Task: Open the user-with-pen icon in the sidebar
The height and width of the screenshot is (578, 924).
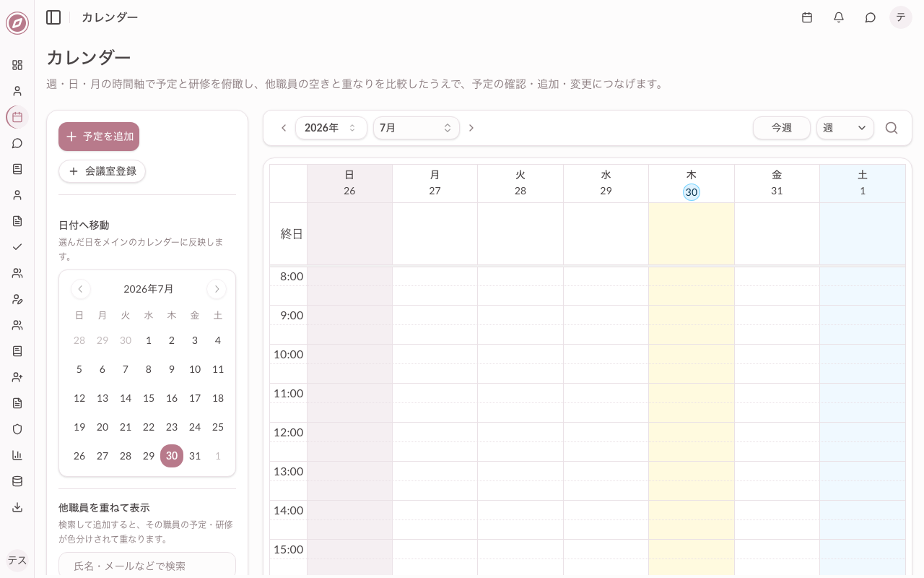Action: tap(17, 299)
